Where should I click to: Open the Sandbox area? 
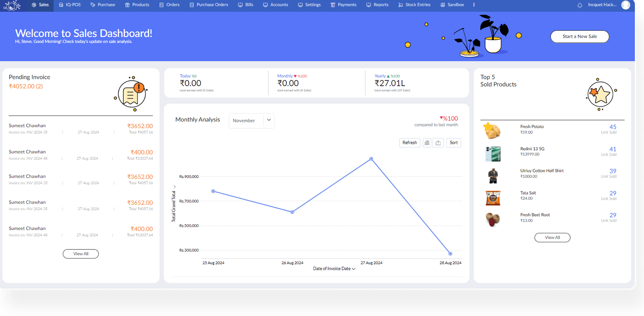(x=452, y=5)
